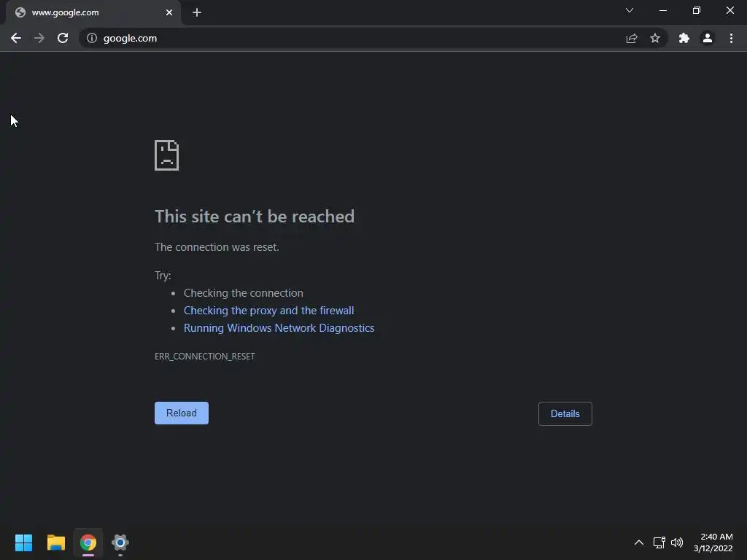The image size is (747, 560).
Task: Show hidden system tray icons
Action: click(x=639, y=542)
